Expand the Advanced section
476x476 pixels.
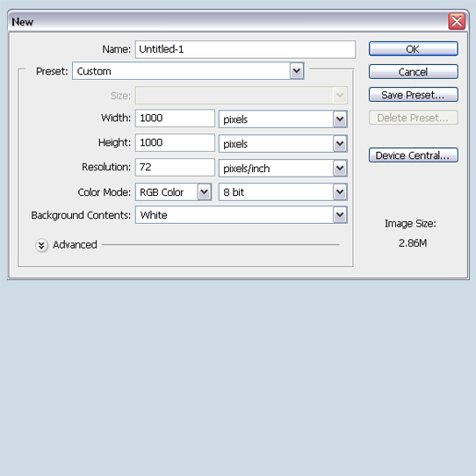(41, 245)
